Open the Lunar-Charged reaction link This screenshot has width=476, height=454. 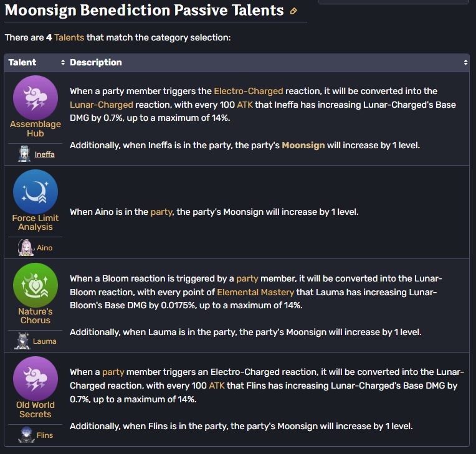pos(102,105)
